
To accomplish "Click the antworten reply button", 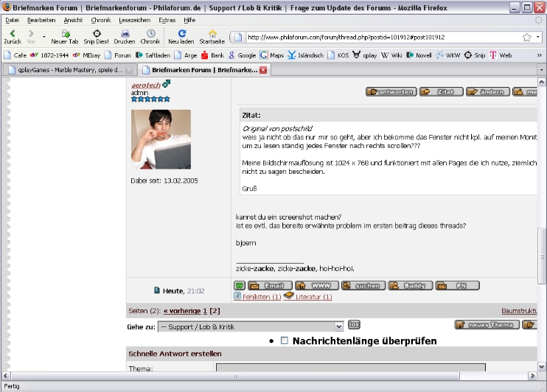I will (390, 92).
